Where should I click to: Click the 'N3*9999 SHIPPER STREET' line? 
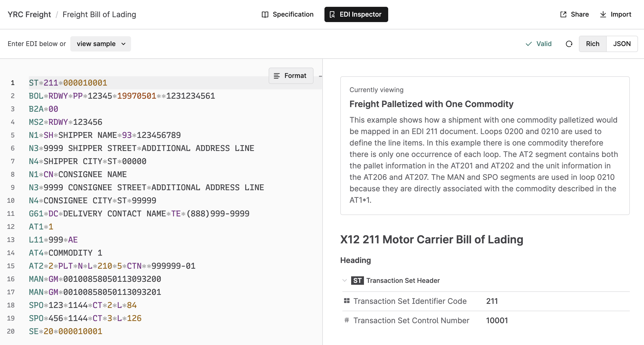(x=141, y=148)
